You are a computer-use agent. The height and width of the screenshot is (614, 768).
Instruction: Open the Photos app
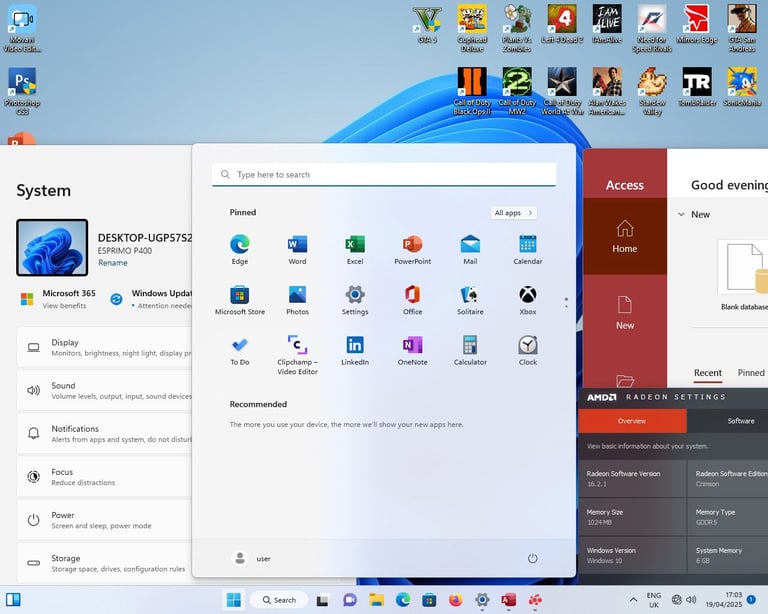point(297,300)
